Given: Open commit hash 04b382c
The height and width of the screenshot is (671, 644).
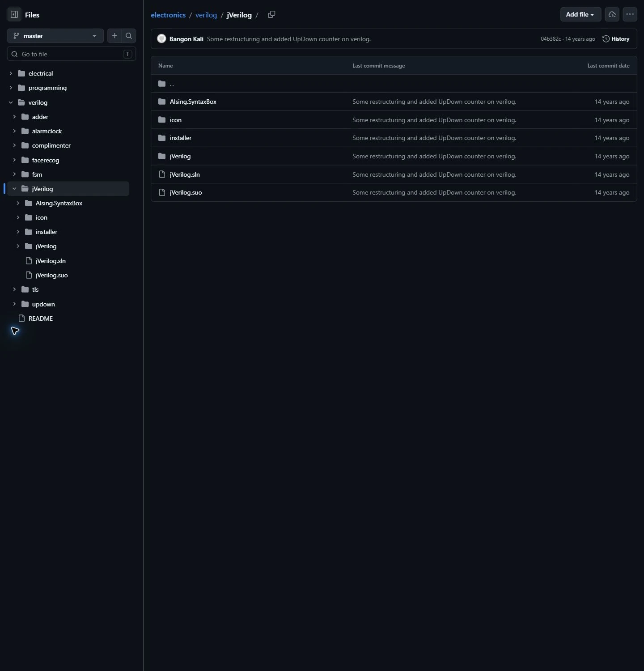Looking at the screenshot, I should 551,39.
